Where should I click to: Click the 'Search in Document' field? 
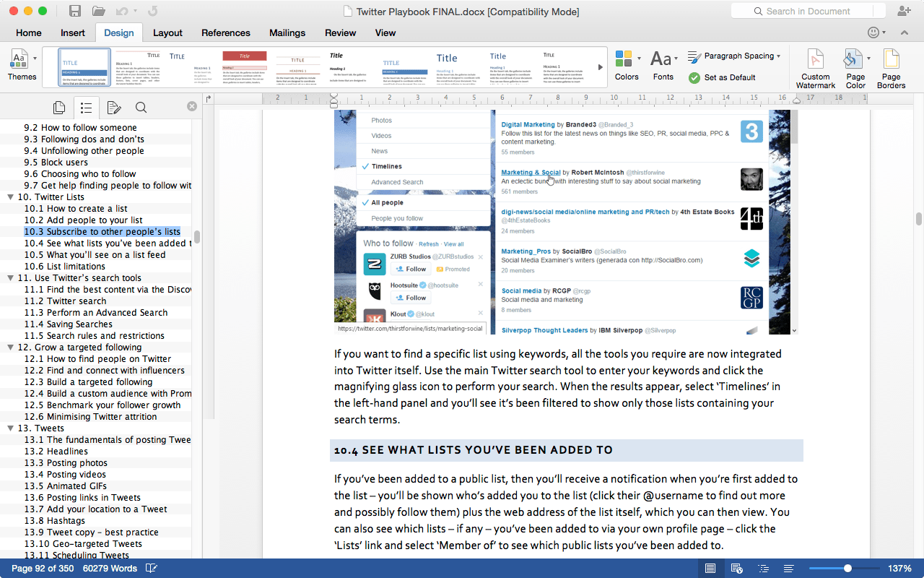pyautogui.click(x=808, y=11)
